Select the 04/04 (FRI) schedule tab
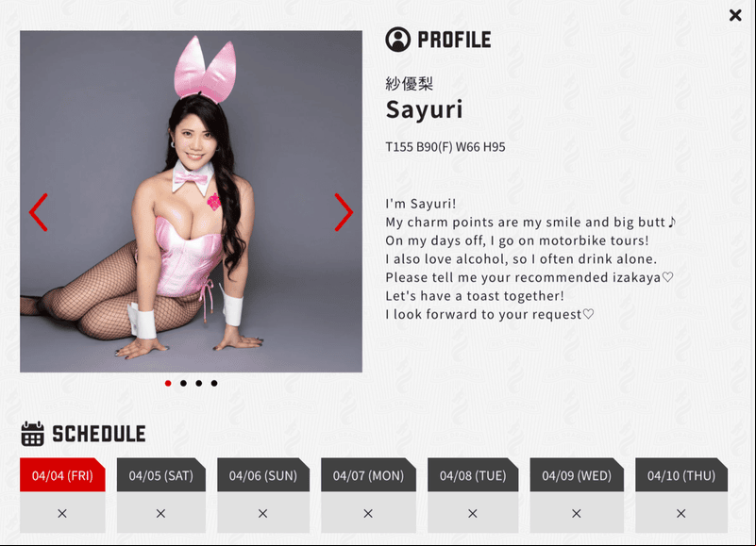The height and width of the screenshot is (546, 756). tap(62, 475)
